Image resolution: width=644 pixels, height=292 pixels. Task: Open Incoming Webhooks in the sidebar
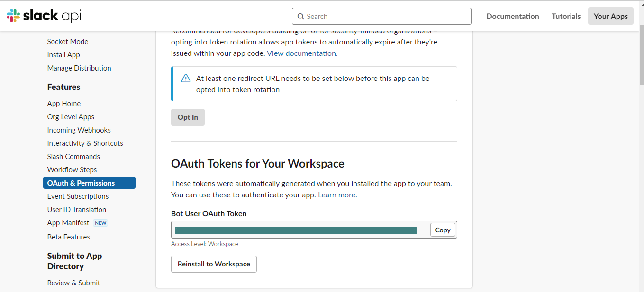79,130
